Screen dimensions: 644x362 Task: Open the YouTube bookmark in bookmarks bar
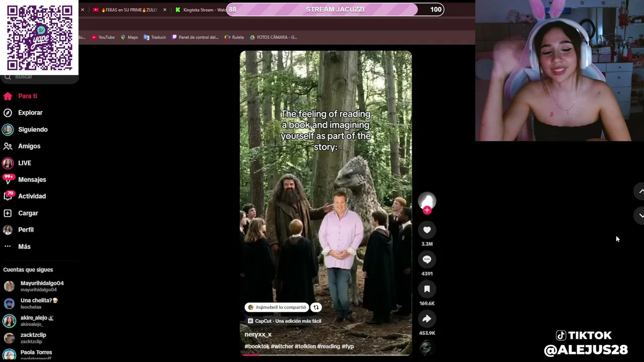[103, 37]
